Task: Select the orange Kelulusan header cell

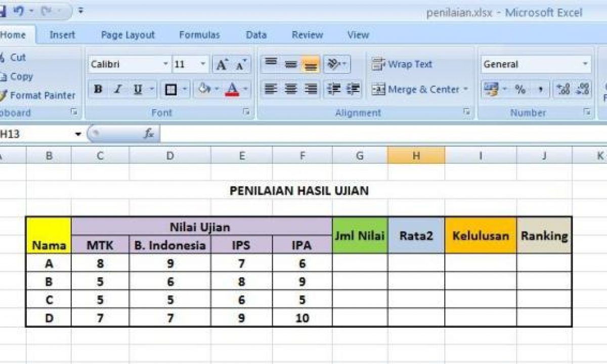Action: 481,236
